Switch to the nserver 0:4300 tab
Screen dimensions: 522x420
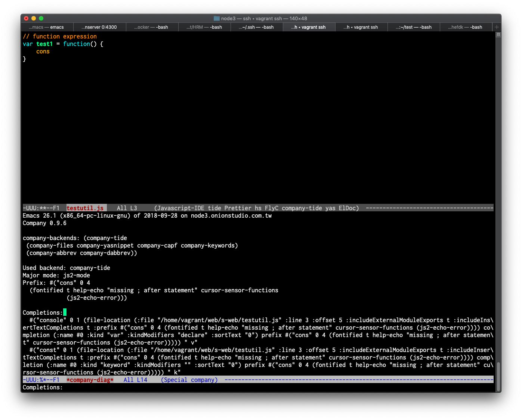point(99,27)
